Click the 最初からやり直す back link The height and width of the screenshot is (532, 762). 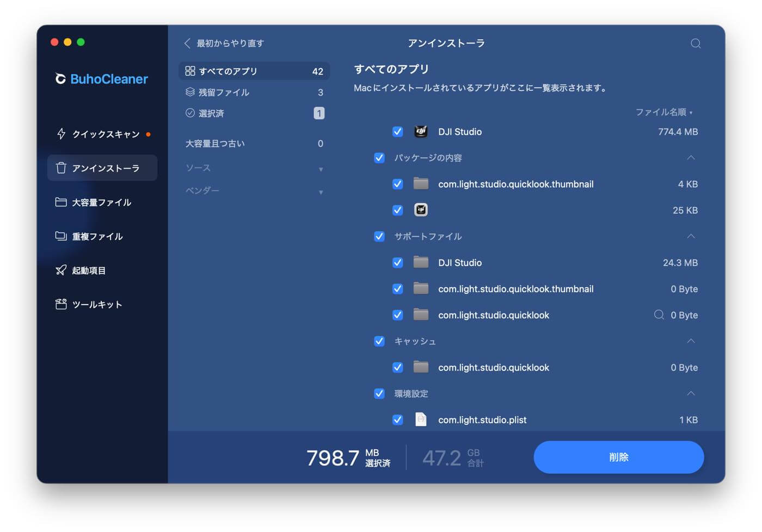224,43
